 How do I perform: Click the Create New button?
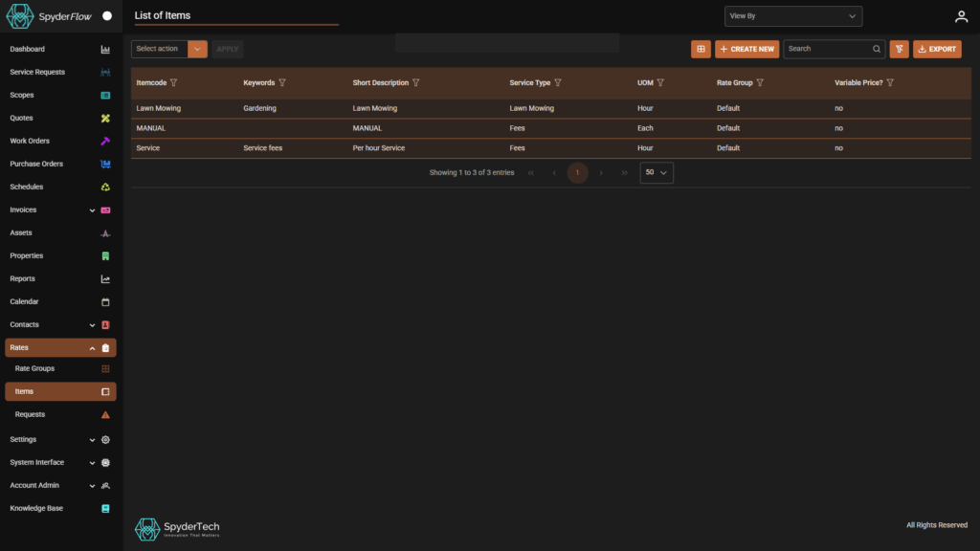pos(746,49)
